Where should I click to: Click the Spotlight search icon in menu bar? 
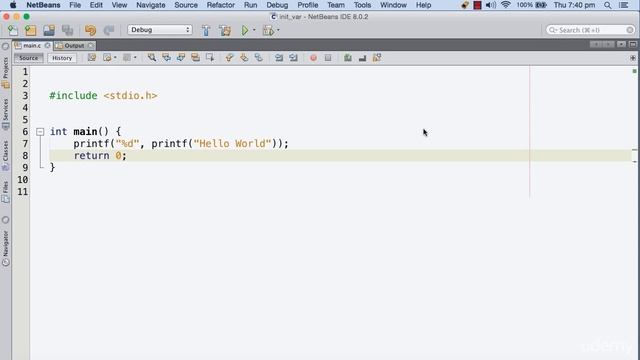point(608,5)
